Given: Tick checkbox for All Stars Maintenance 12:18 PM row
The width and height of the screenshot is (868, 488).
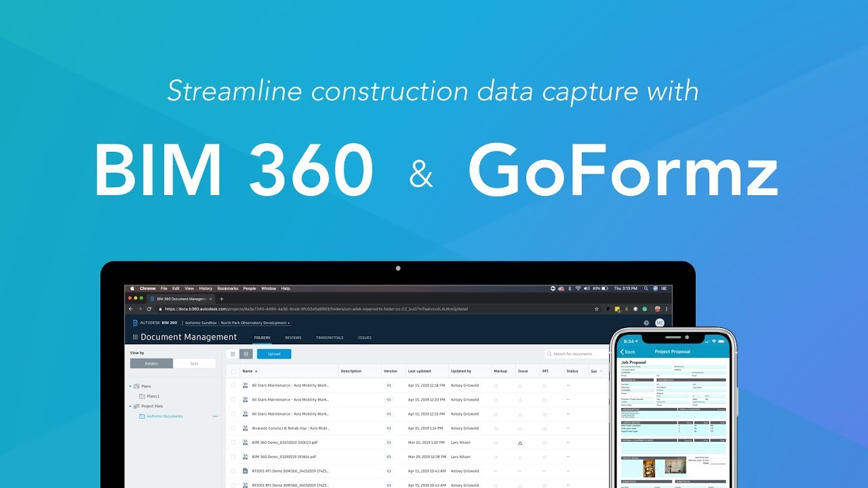Looking at the screenshot, I should pos(234,386).
